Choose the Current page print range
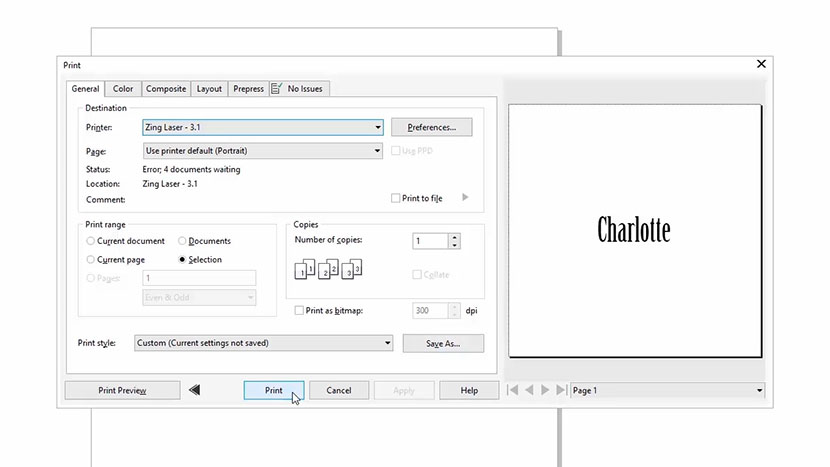Image resolution: width=830 pixels, height=467 pixels. click(x=91, y=260)
